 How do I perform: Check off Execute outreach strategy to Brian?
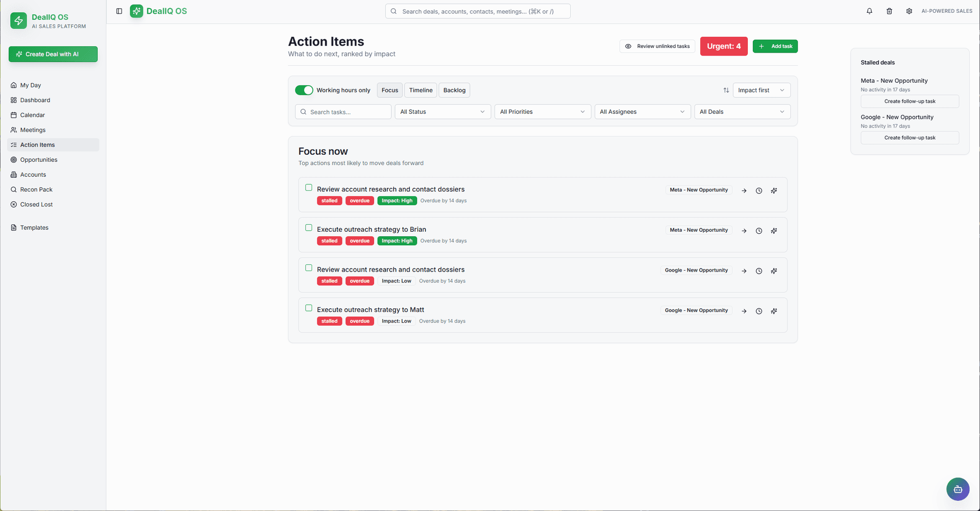309,228
